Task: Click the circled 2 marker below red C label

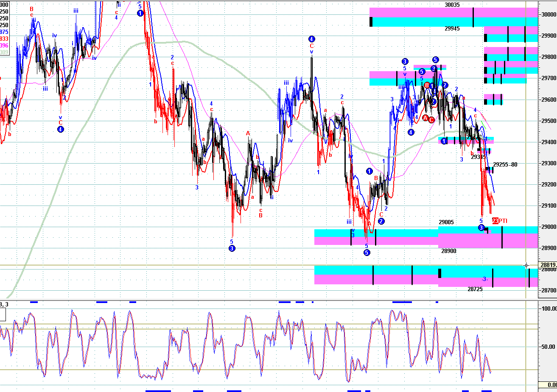Action: click(x=381, y=221)
